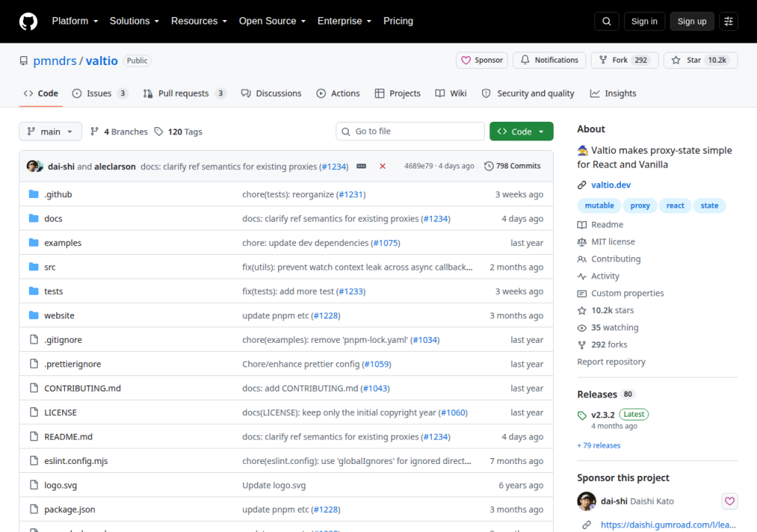Viewport: 757px width, 532px height.
Task: Open the Wiki tab
Action: [451, 94]
